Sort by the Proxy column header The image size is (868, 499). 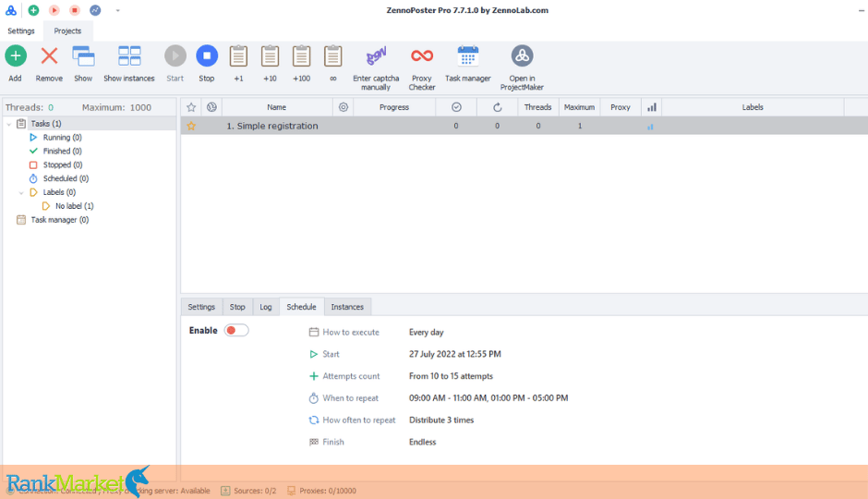pos(621,107)
